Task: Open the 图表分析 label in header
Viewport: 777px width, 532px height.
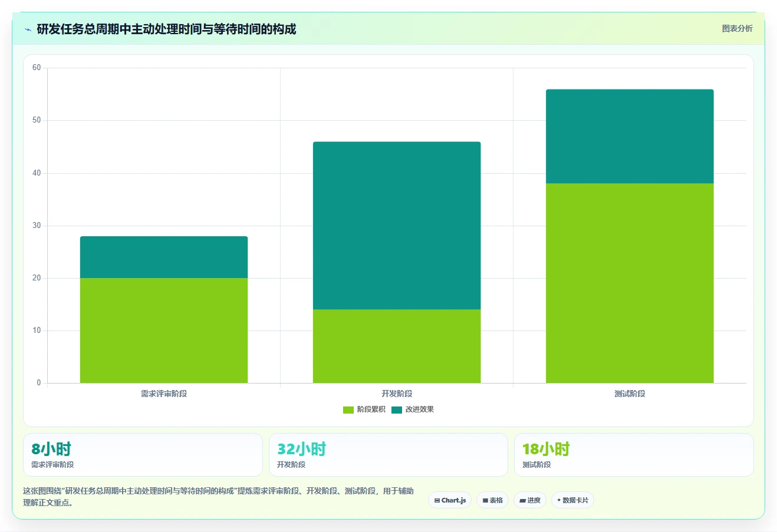Action: pyautogui.click(x=737, y=28)
